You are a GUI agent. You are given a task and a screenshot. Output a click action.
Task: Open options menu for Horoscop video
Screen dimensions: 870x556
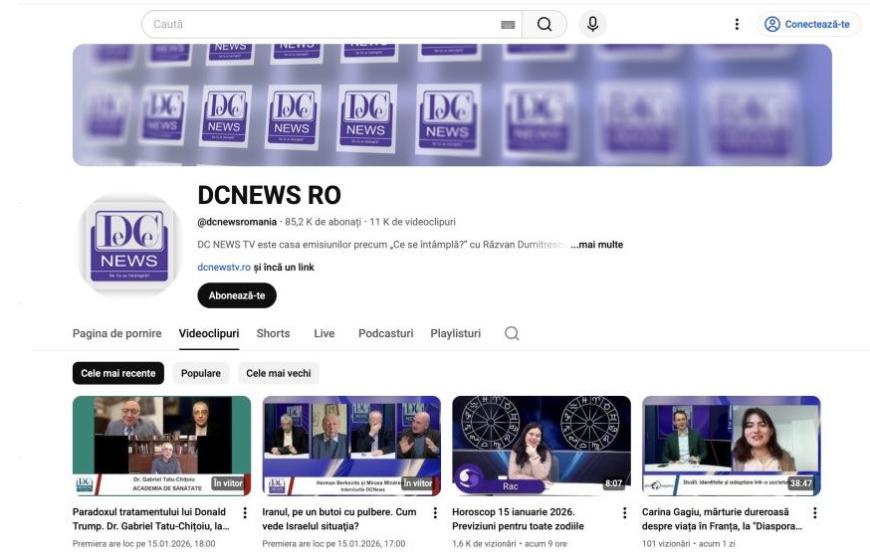point(625,513)
